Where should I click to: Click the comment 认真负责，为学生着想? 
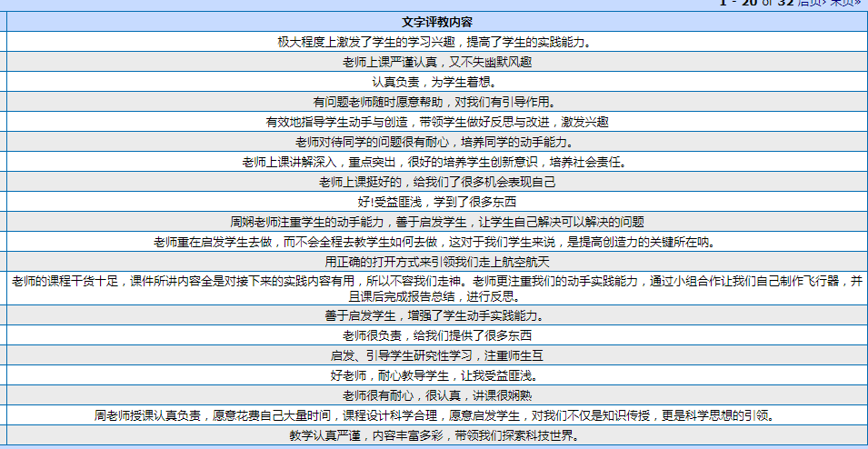point(436,82)
